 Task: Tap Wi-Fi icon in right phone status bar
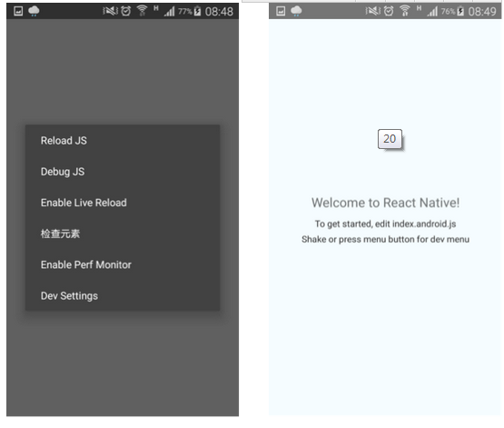(x=405, y=11)
